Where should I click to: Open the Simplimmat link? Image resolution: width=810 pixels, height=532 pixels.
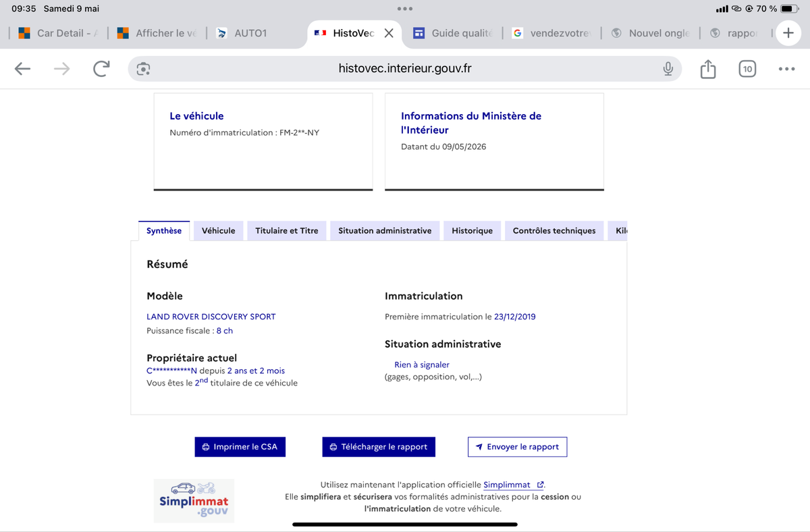coord(514,485)
